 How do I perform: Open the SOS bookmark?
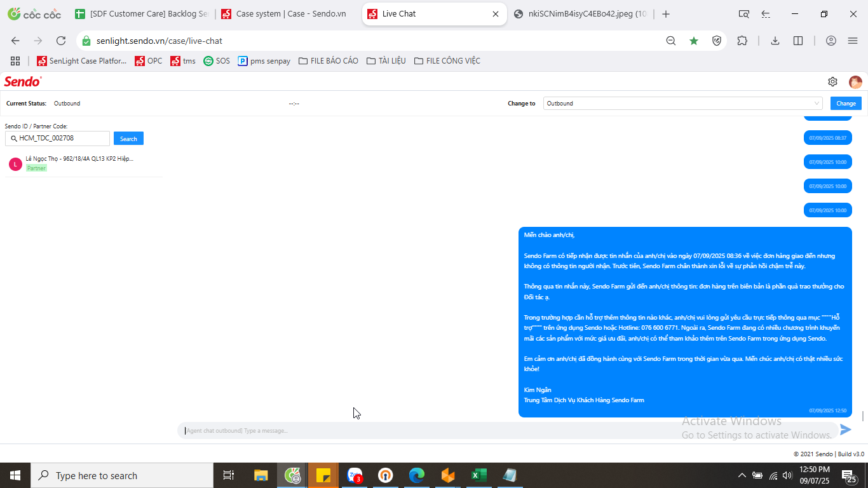click(217, 61)
